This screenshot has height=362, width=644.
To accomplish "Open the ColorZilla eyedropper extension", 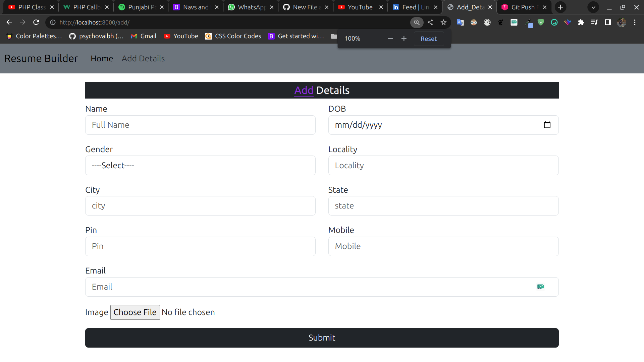I will click(529, 22).
